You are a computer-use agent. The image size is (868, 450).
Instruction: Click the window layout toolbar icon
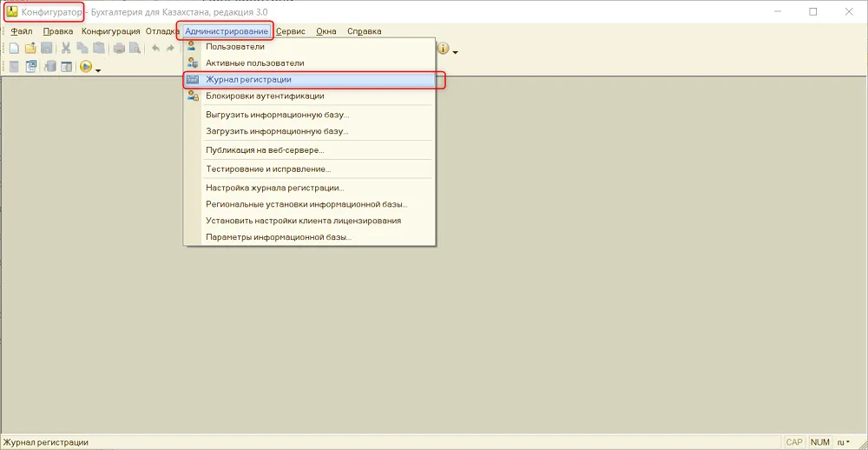67,67
